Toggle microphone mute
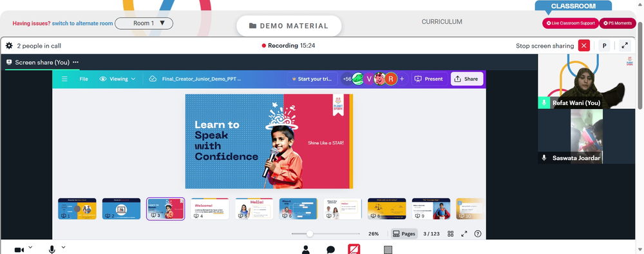The image size is (644, 254). point(52,249)
